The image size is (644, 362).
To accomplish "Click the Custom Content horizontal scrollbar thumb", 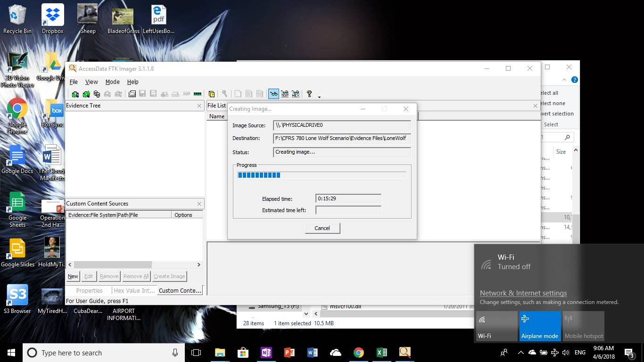I will pos(113,265).
